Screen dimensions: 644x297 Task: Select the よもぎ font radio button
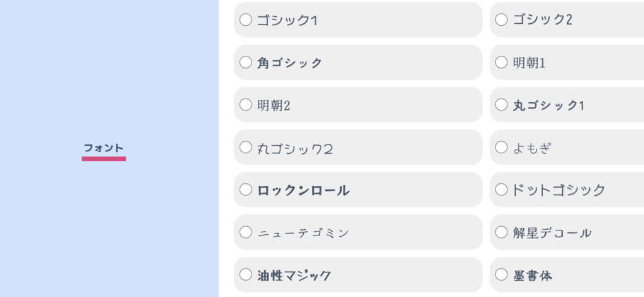coord(501,148)
